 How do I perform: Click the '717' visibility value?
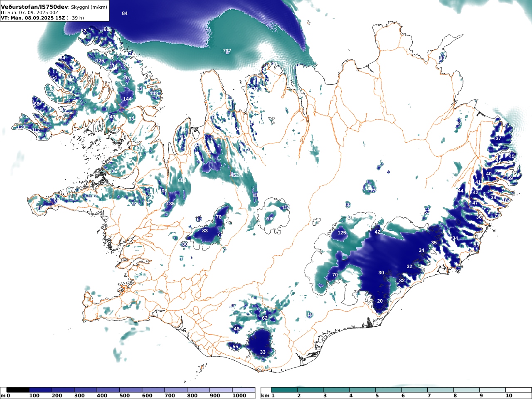[x=227, y=51]
